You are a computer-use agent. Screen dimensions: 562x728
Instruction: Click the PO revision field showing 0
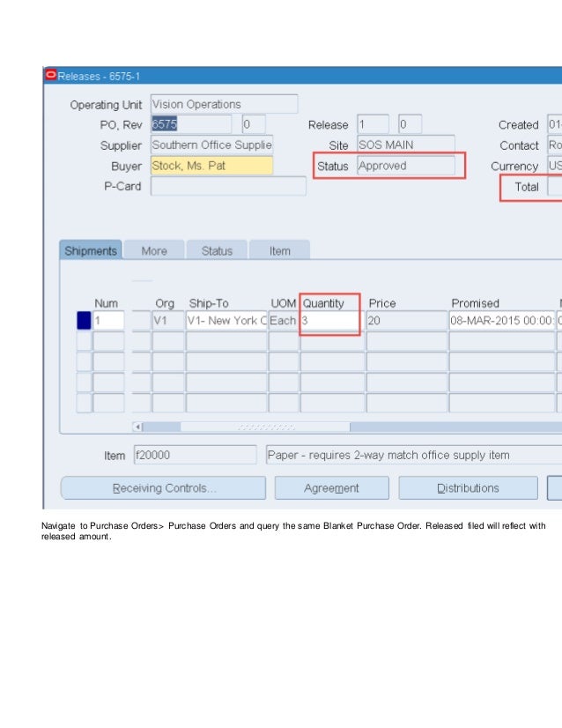tap(254, 124)
